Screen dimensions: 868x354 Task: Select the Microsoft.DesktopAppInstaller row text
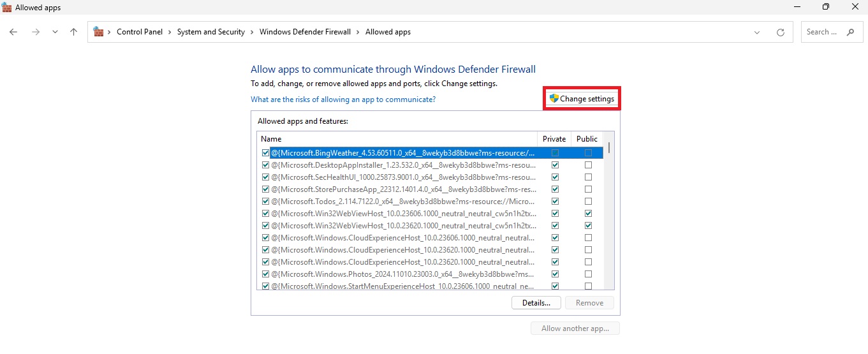point(403,165)
